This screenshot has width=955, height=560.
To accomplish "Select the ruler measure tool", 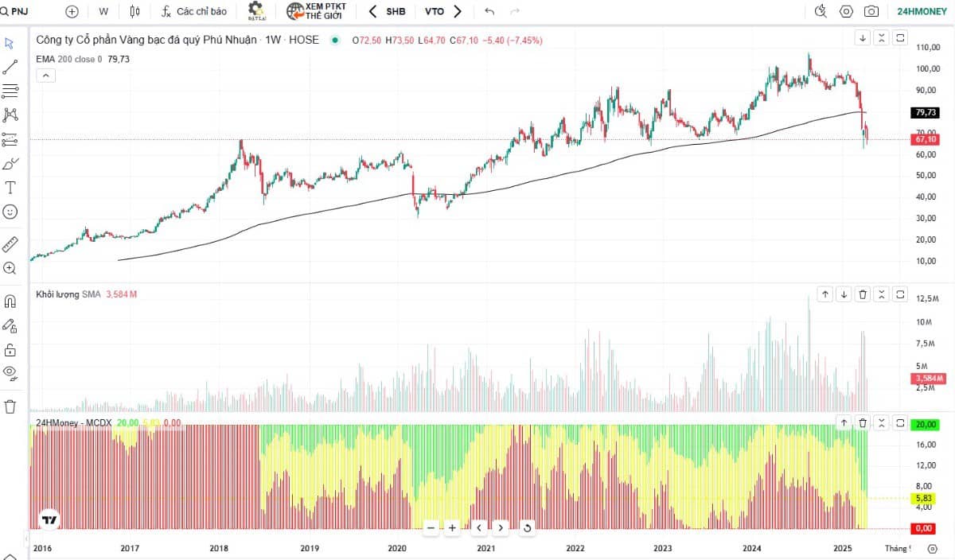I will point(10,243).
